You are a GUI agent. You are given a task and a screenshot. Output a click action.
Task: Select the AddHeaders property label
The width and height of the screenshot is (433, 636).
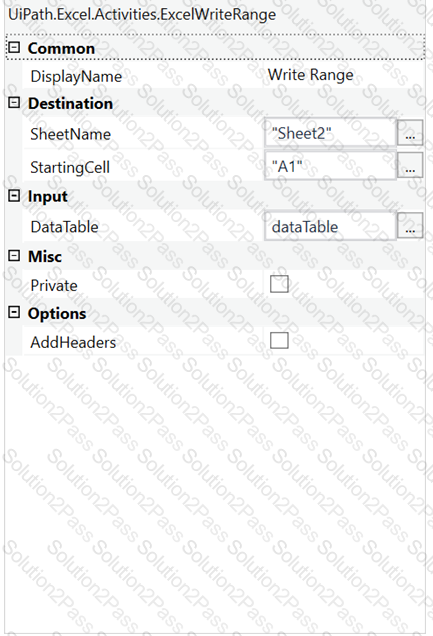tap(73, 342)
